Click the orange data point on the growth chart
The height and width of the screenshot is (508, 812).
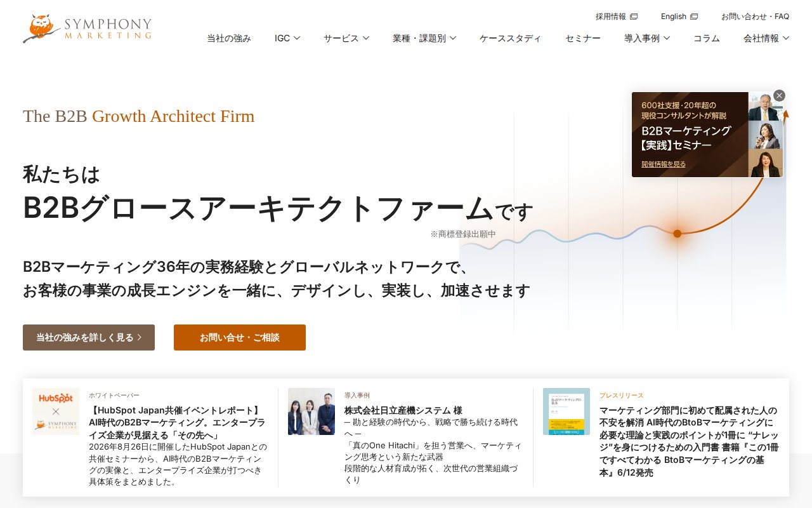coord(677,234)
